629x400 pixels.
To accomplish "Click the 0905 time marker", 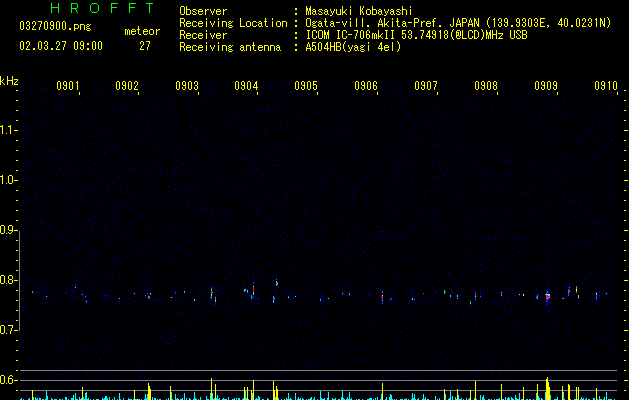I will 306,86.
